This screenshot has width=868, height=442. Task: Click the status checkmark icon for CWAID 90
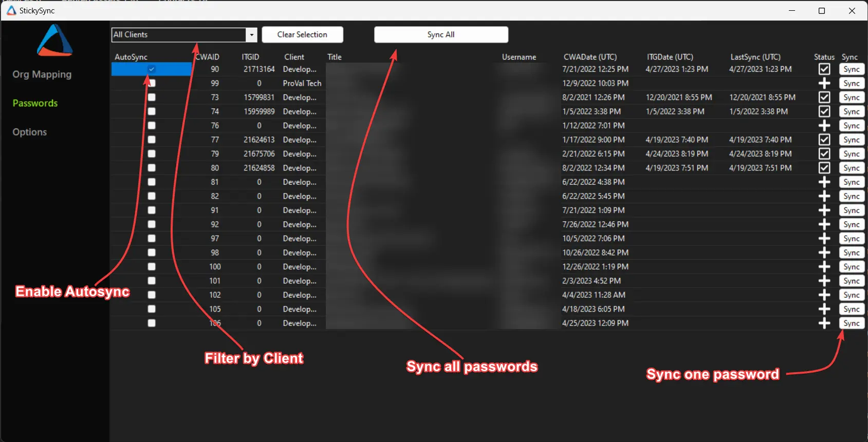(824, 69)
